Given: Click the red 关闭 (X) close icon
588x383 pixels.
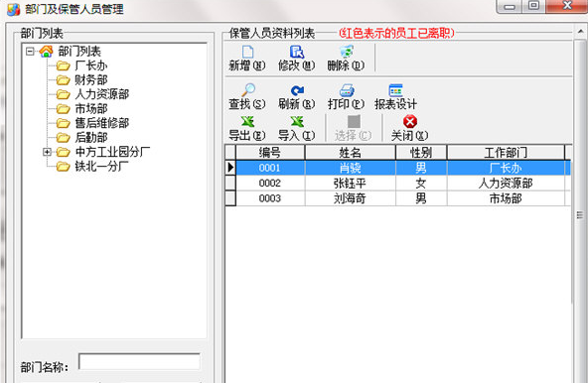Looking at the screenshot, I should pyautogui.click(x=410, y=121).
